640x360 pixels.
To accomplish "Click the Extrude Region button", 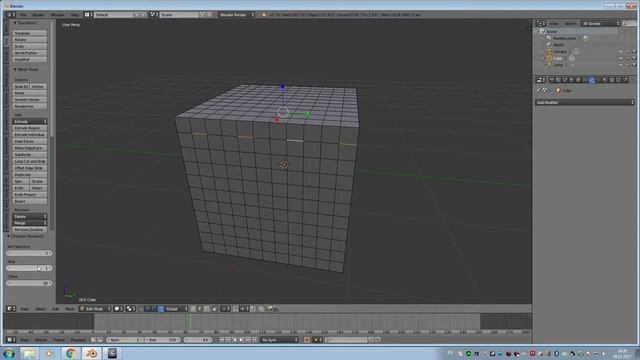I will (29, 128).
